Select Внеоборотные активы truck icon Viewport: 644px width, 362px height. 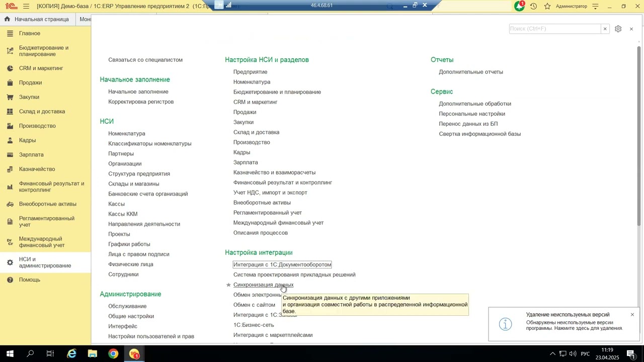click(x=10, y=204)
